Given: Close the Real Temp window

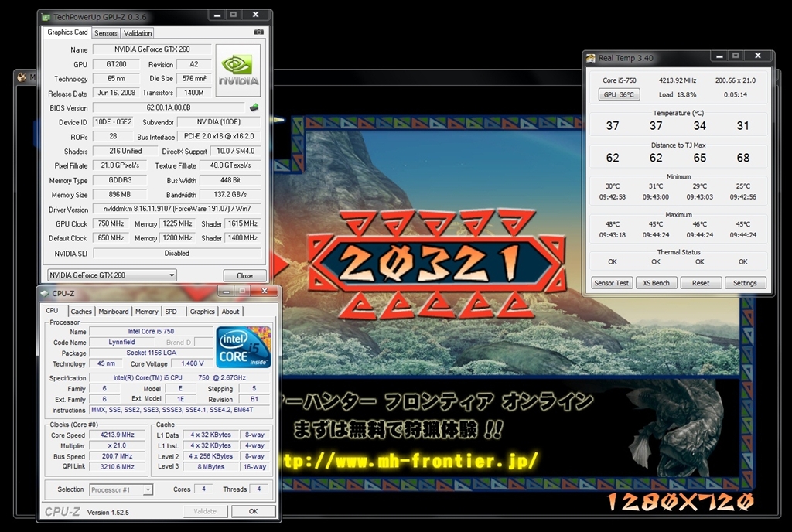Looking at the screenshot, I should 758,56.
